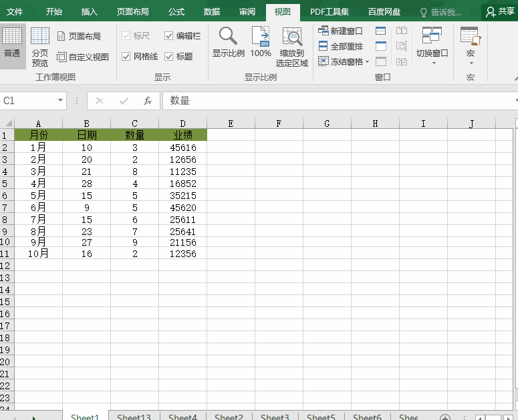The height and width of the screenshot is (420, 518).
Task: Select cell with header 业绩
Action: coord(182,135)
